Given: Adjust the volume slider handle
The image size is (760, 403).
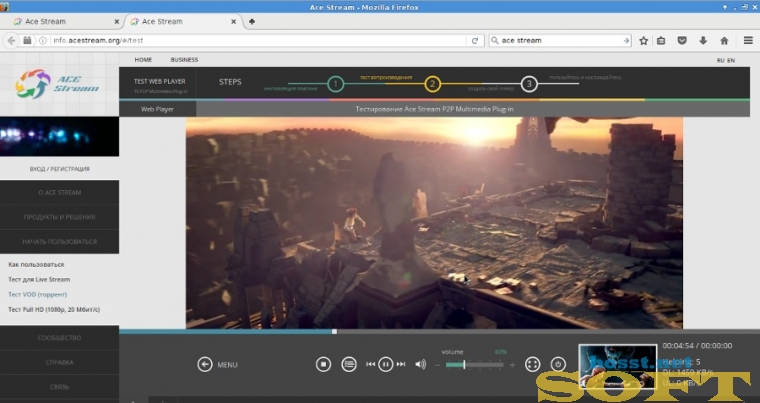Looking at the screenshot, I should pos(464,365).
